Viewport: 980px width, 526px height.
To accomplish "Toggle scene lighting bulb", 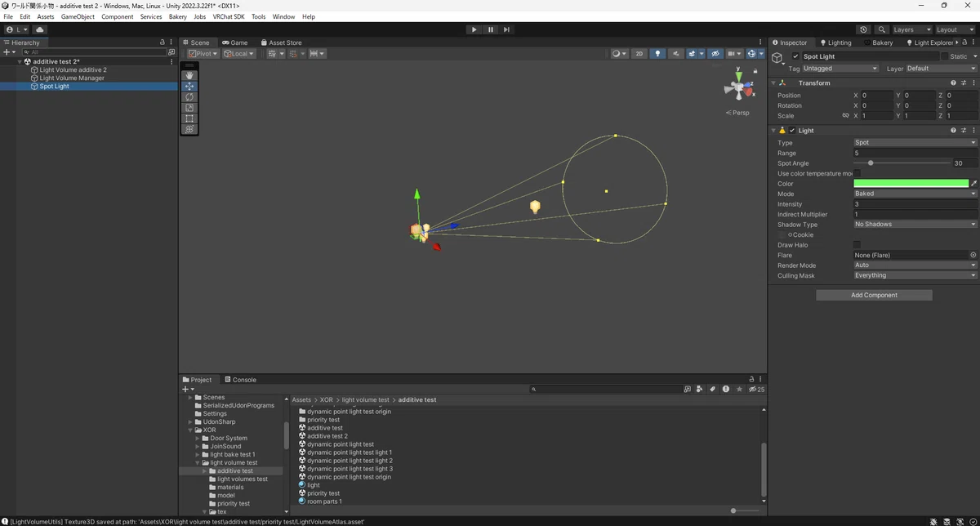I will click(657, 54).
